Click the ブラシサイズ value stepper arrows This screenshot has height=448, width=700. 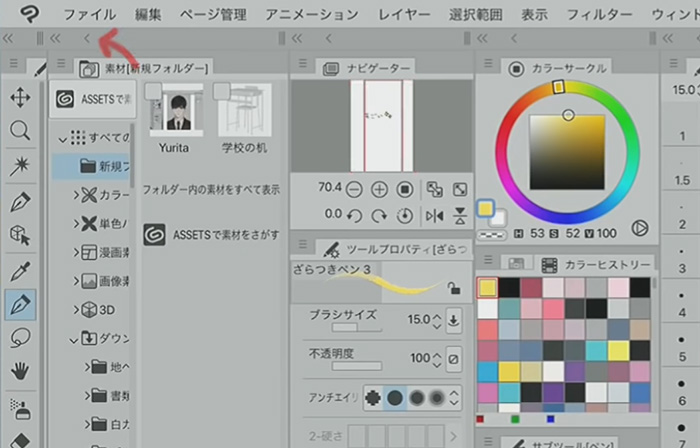pyautogui.click(x=435, y=321)
